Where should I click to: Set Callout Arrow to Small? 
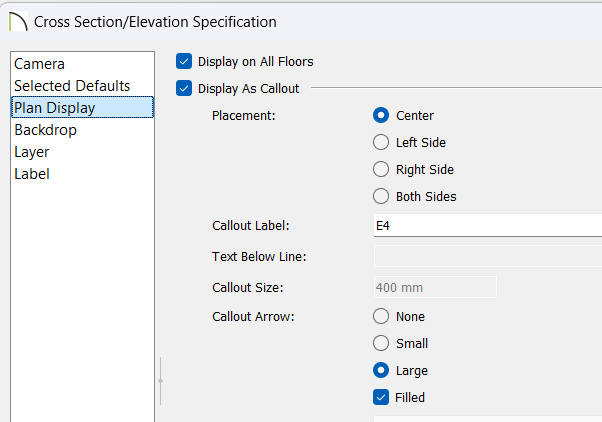click(x=381, y=343)
